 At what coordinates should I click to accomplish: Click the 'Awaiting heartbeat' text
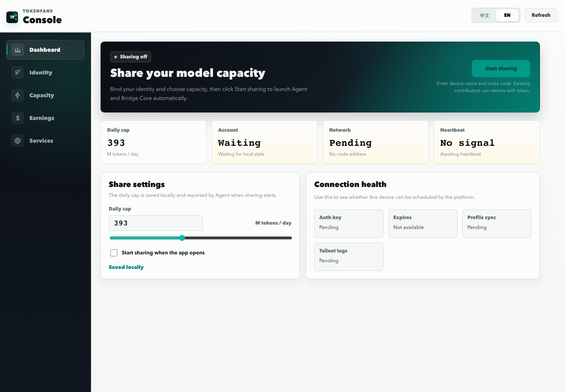point(461,154)
